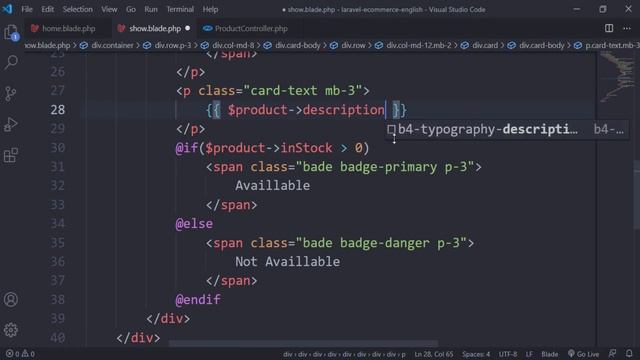The height and width of the screenshot is (360, 640).
Task: Open the Run menu
Action: click(151, 9)
